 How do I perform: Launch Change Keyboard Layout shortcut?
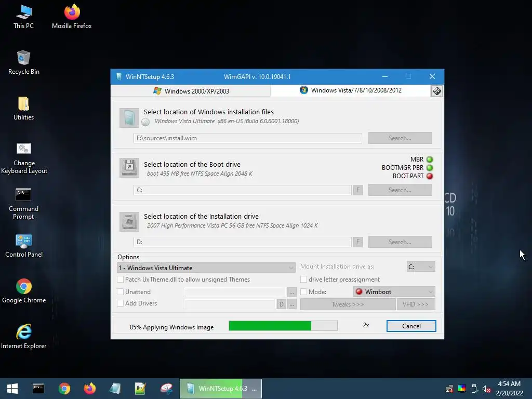tap(24, 158)
